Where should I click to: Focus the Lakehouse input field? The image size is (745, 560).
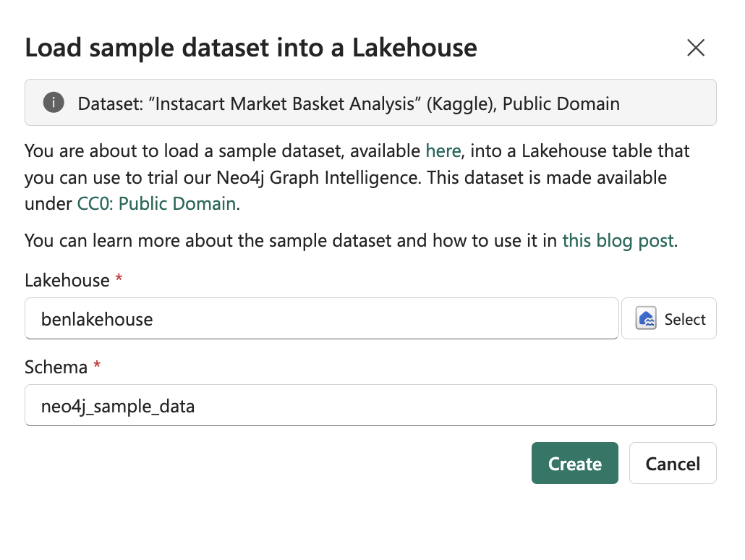322,318
